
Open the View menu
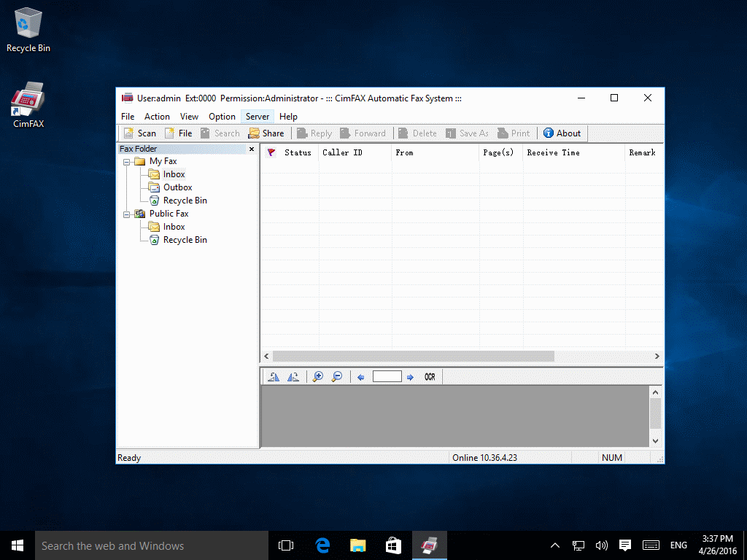point(189,117)
